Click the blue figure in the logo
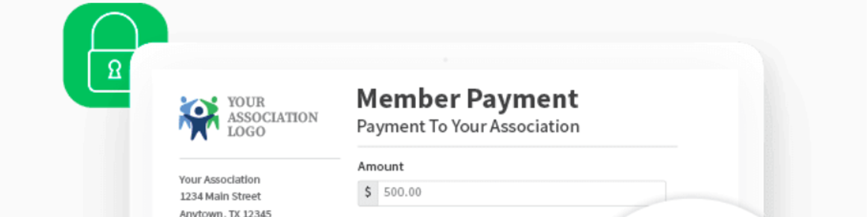Image resolution: width=868 pixels, height=217 pixels. tap(186, 113)
